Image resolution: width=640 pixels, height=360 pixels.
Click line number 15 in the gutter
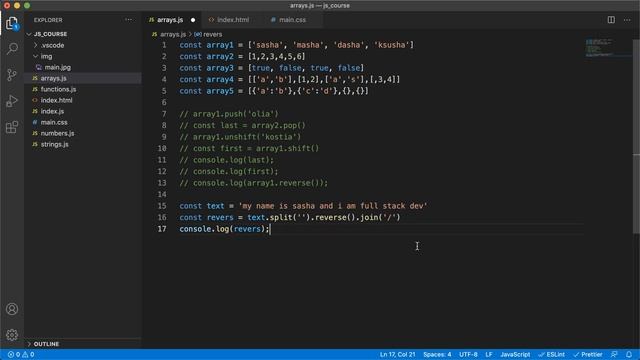coord(162,206)
